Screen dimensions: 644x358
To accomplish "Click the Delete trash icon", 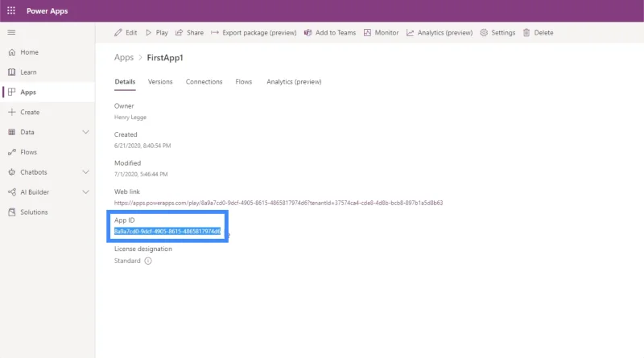I will [526, 32].
